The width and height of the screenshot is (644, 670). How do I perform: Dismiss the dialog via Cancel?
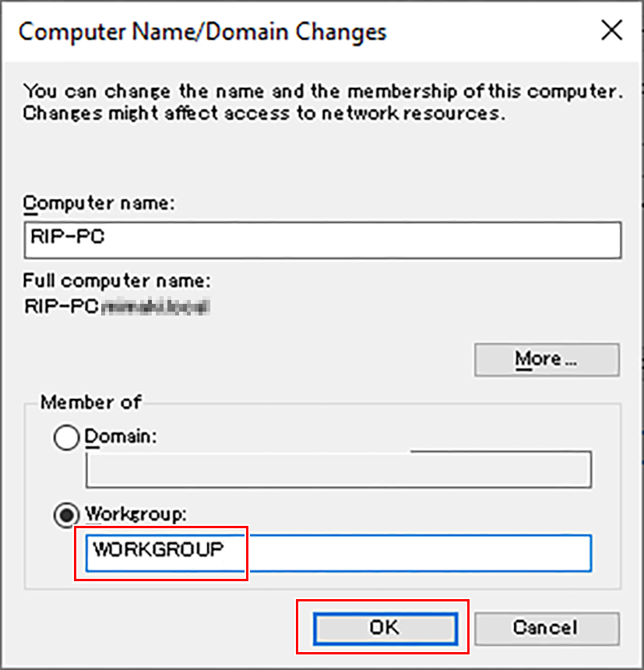point(546,628)
